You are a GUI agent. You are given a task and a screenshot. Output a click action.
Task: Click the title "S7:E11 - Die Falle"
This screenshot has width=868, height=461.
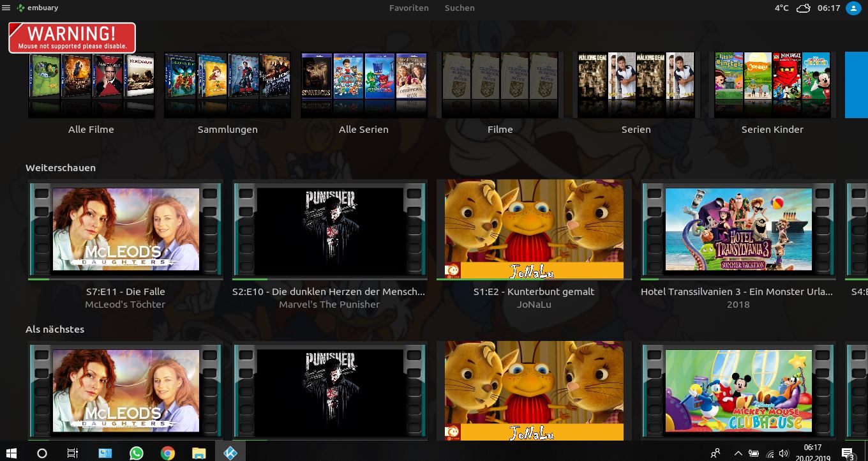[x=126, y=292]
